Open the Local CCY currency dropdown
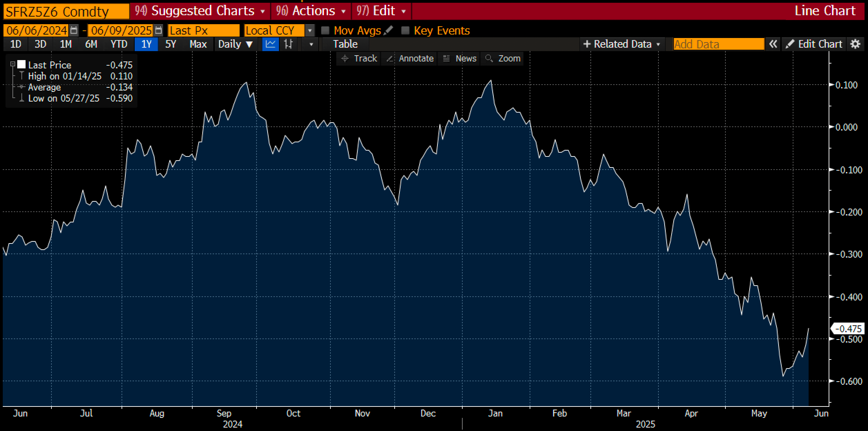This screenshot has width=868, height=431. pyautogui.click(x=310, y=30)
